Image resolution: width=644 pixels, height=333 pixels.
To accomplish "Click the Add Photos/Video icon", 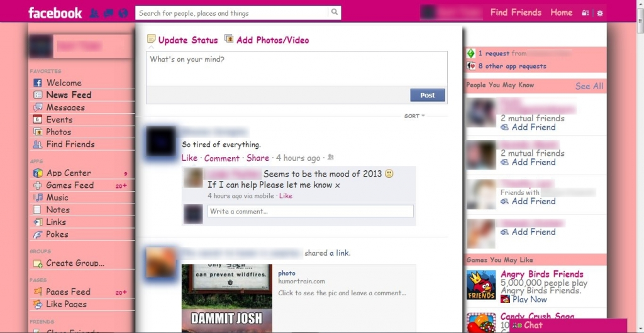I will pos(229,38).
